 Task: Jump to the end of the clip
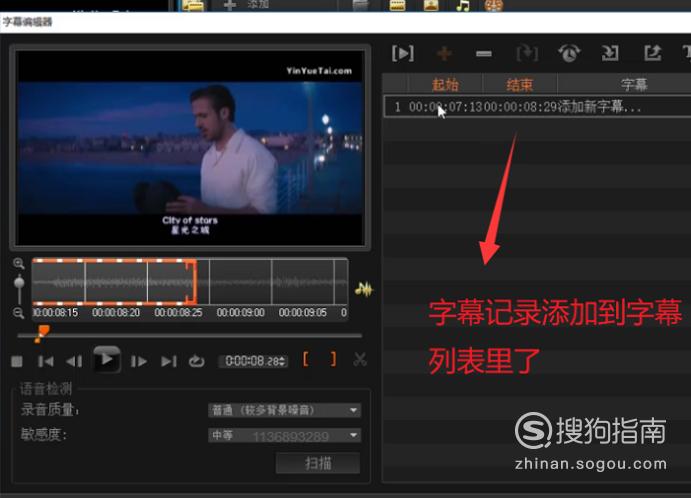coord(168,361)
